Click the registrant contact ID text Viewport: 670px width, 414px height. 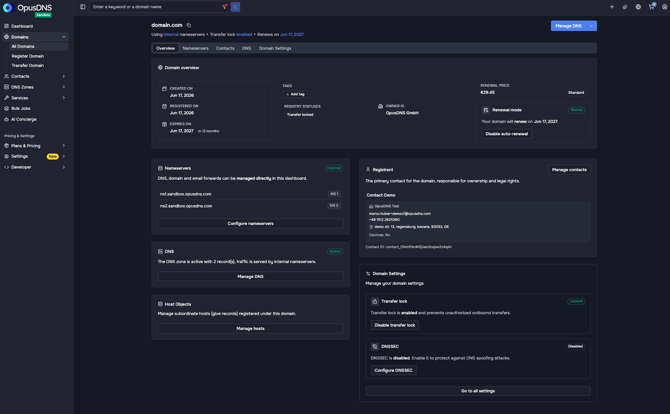click(408, 247)
